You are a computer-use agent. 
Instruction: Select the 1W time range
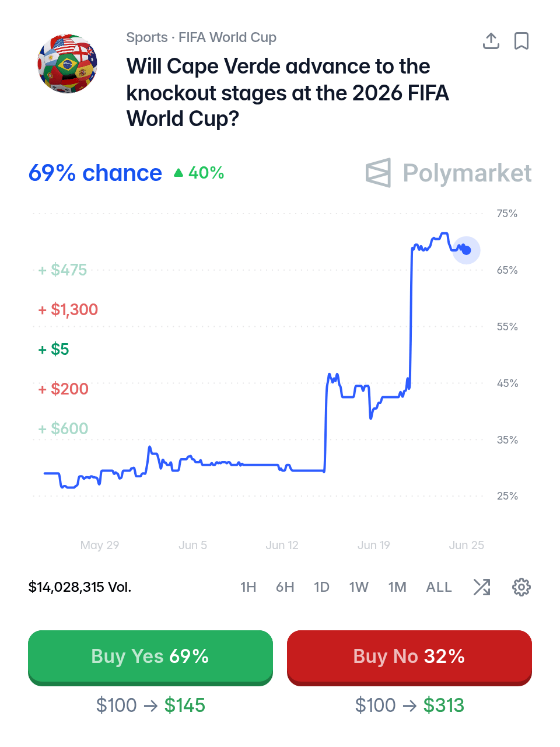(359, 587)
